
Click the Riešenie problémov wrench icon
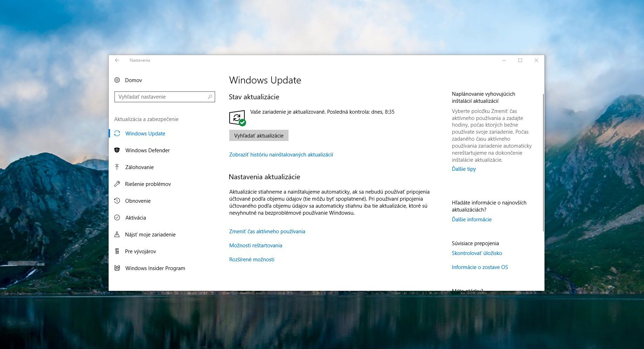(117, 184)
